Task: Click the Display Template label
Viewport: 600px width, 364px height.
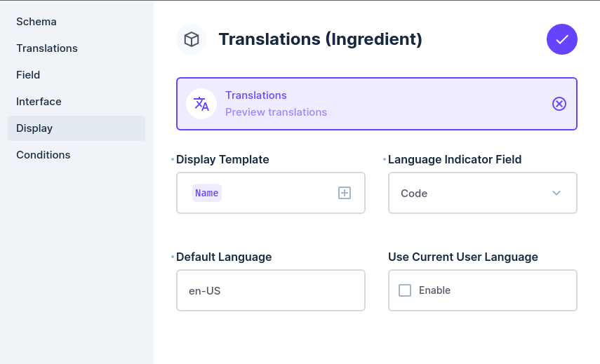Action: pos(222,159)
